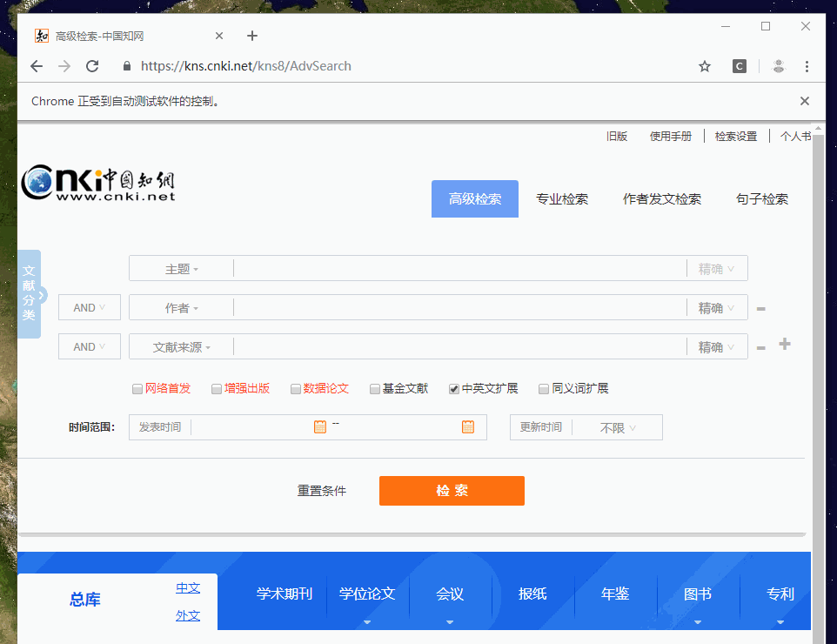Reload the page with refresh icon
Image resolution: width=837 pixels, height=644 pixels.
(92, 66)
